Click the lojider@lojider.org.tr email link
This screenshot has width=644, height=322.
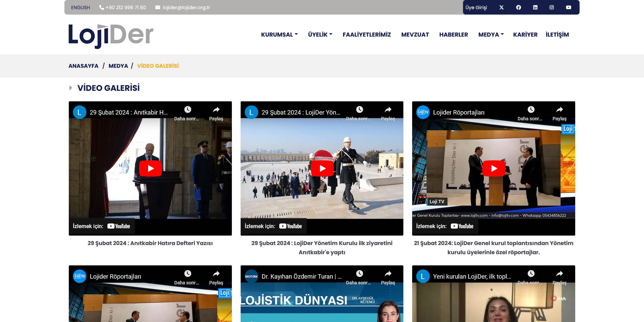[186, 7]
